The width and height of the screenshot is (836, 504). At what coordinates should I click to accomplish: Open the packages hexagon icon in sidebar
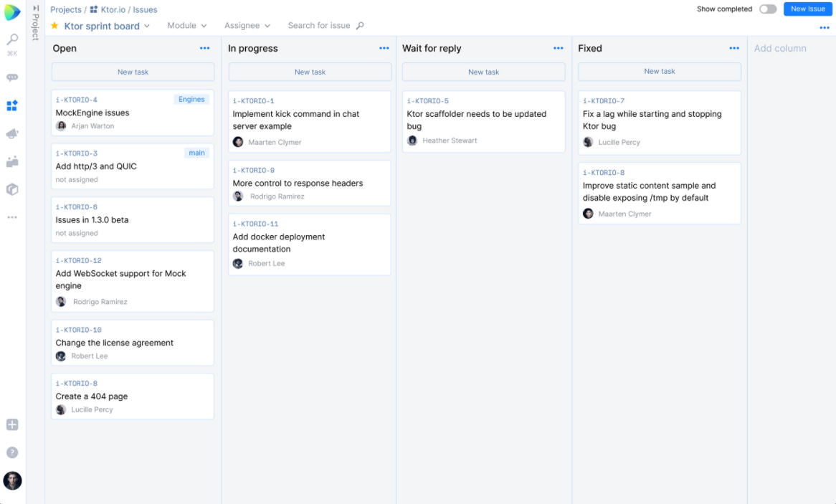point(12,189)
